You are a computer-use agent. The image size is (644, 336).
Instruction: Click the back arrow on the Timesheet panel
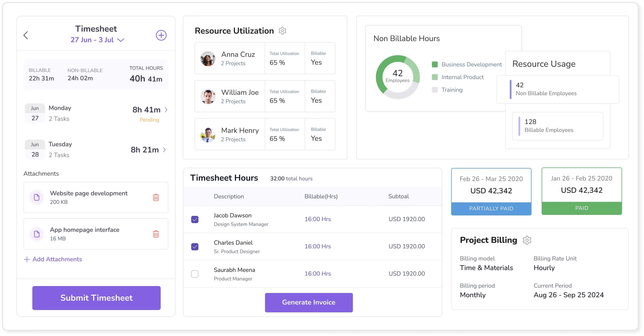point(26,35)
